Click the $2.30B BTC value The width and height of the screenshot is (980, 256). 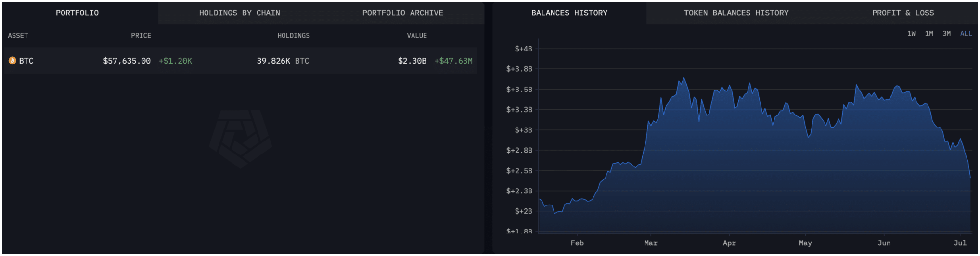click(412, 61)
